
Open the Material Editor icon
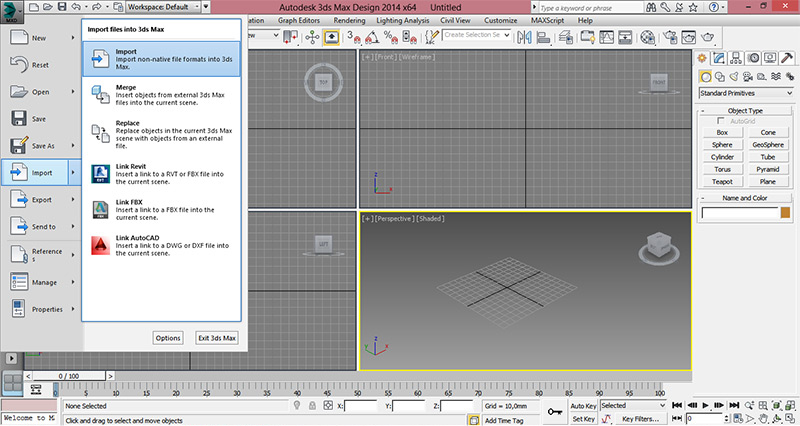(647, 37)
